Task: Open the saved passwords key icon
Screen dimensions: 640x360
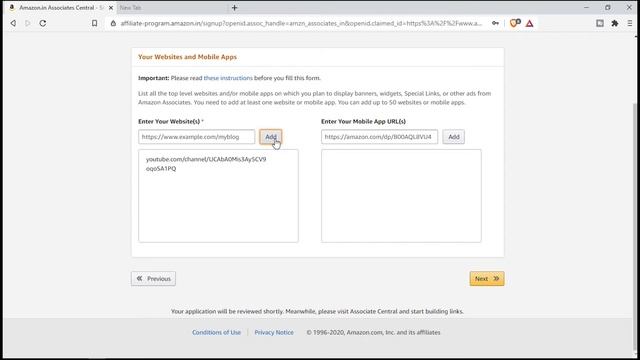Action: click(x=495, y=23)
